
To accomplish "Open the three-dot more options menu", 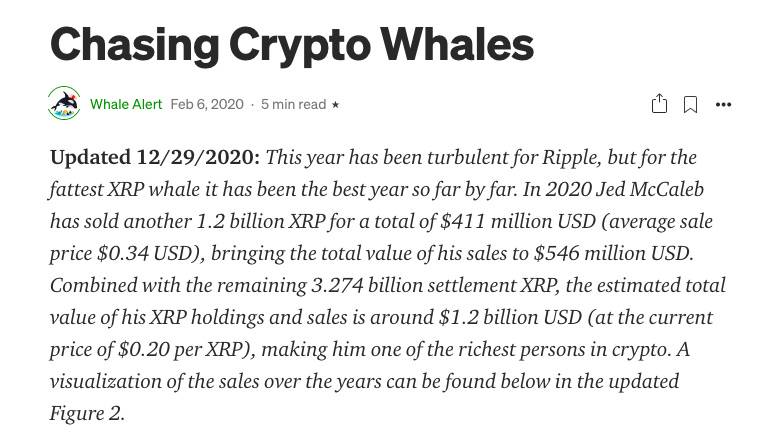I will coord(723,104).
